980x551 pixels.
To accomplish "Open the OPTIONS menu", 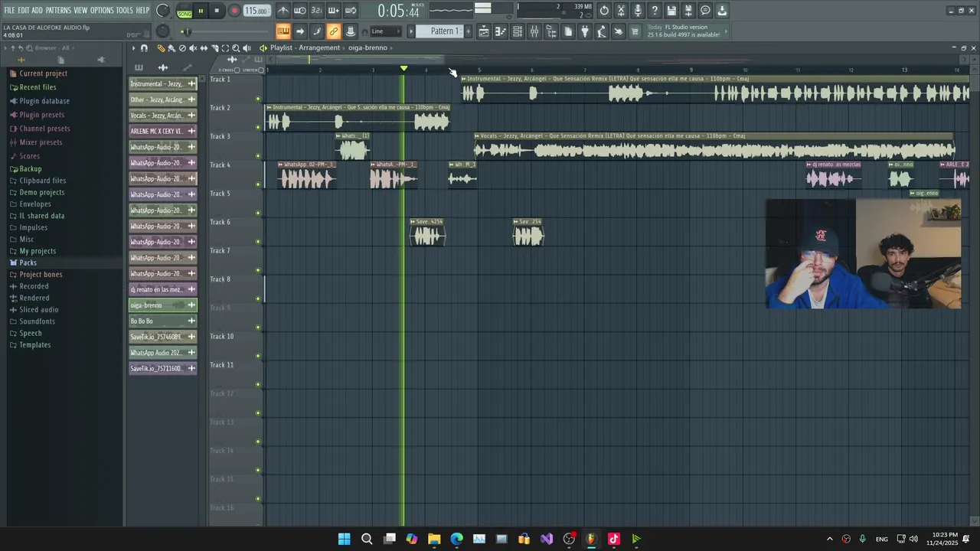I will pyautogui.click(x=102, y=11).
